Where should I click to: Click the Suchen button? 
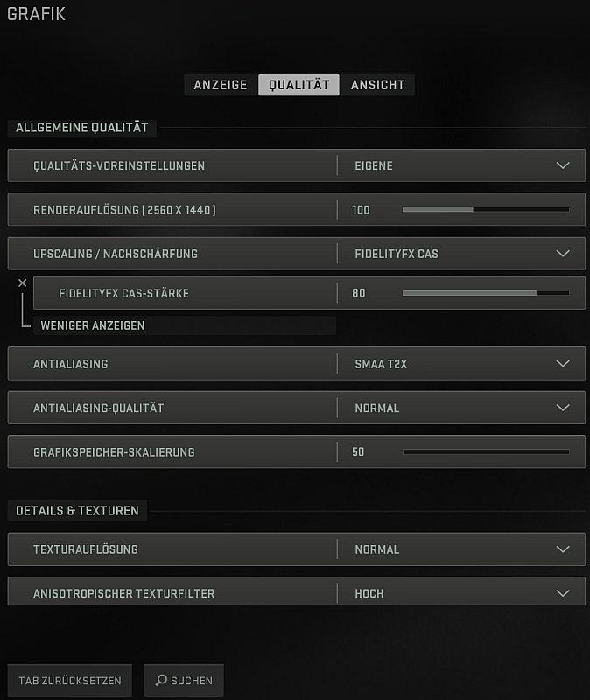(x=184, y=681)
